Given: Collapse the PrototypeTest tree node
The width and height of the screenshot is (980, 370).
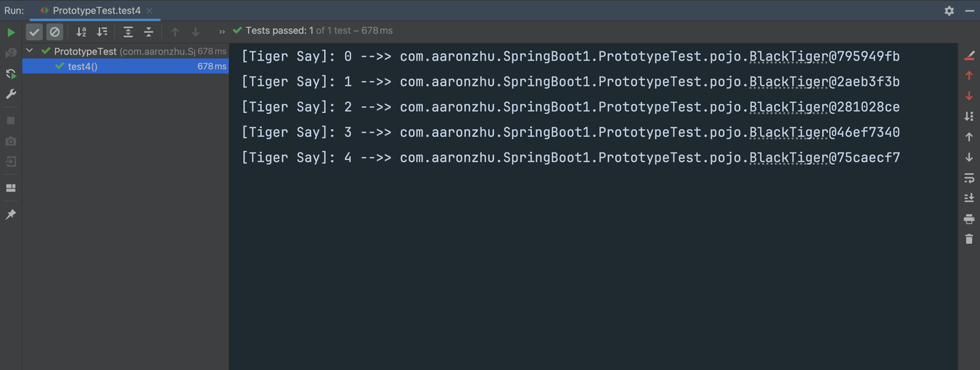Looking at the screenshot, I should (30, 51).
